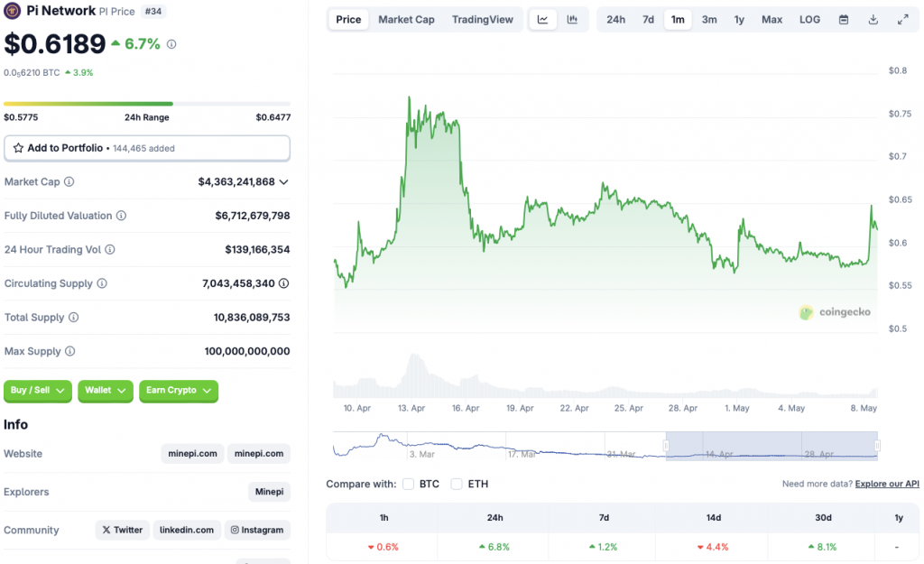The height and width of the screenshot is (564, 924).
Task: Open the second minepi.com website link
Action: [x=259, y=454]
